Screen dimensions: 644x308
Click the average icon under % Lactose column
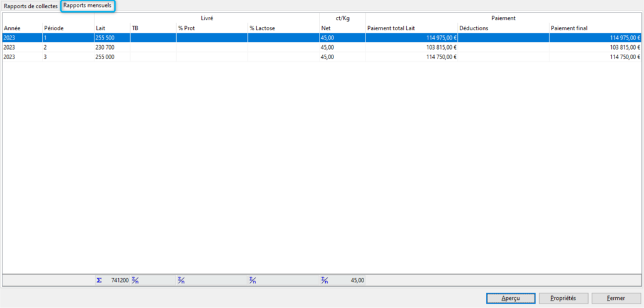click(x=253, y=280)
